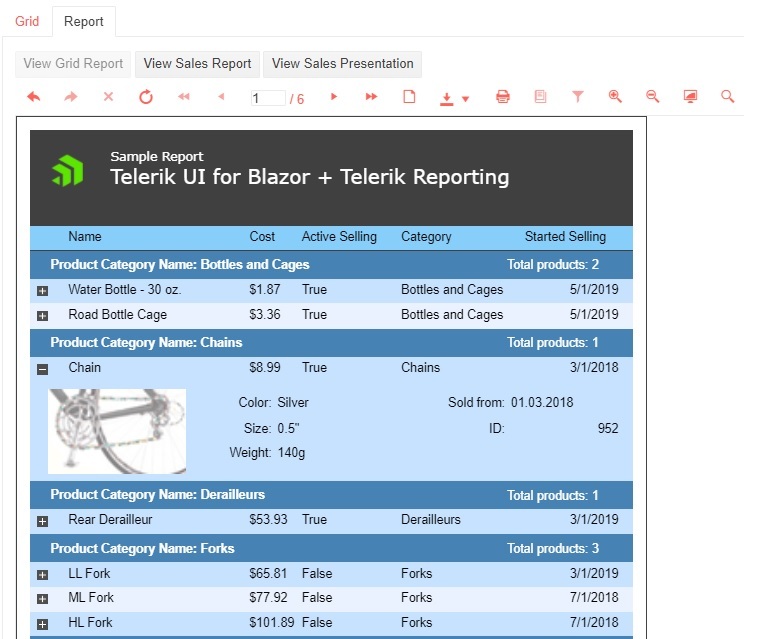Viewport: 759px width, 639px height.
Task: Open the export download dropdown
Action: 454,98
